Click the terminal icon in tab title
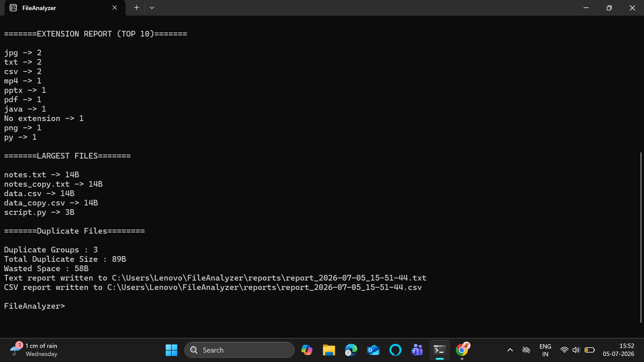Viewport: 644px width, 362px height. pyautogui.click(x=13, y=8)
